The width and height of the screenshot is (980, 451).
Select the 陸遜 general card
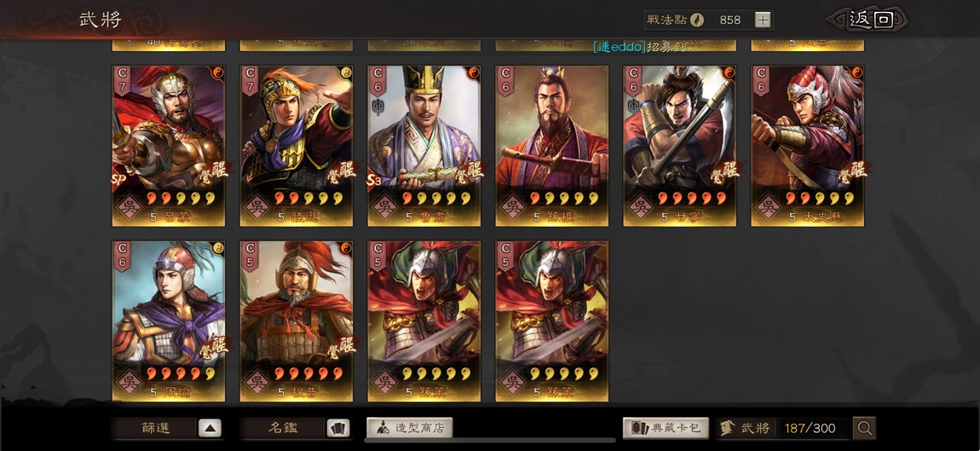[297, 146]
